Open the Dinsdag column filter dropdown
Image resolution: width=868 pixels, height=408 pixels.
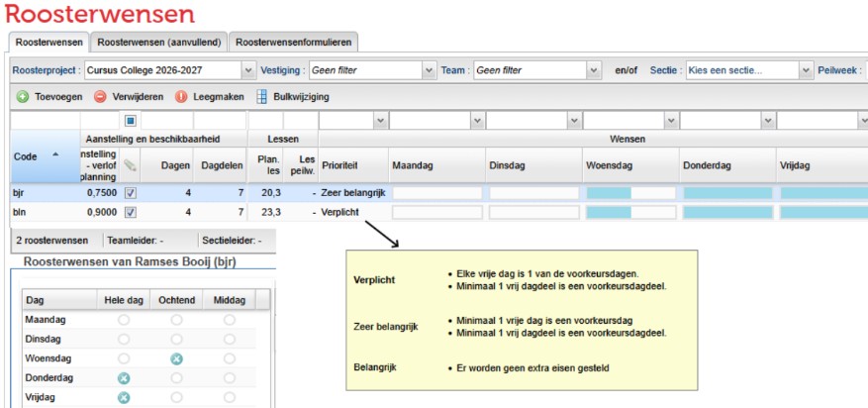pos(574,121)
